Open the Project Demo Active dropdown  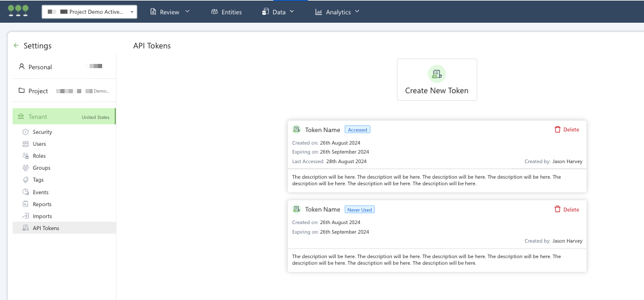tap(89, 11)
